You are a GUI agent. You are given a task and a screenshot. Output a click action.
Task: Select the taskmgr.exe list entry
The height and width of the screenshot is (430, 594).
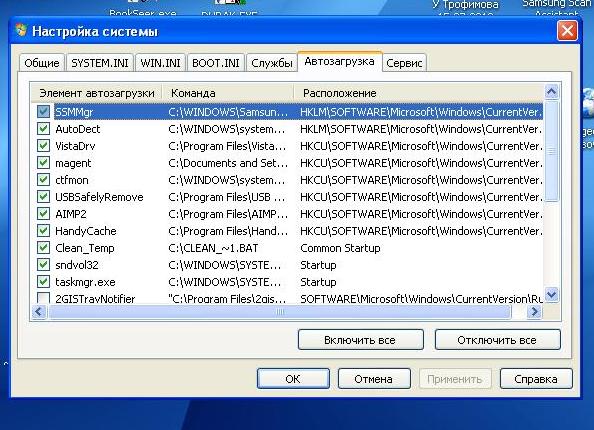point(85,282)
